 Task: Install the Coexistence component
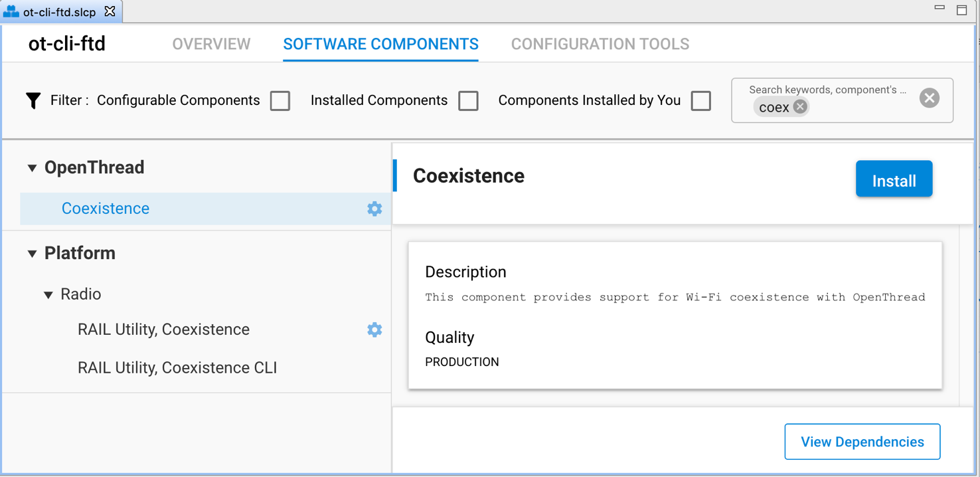[894, 179]
